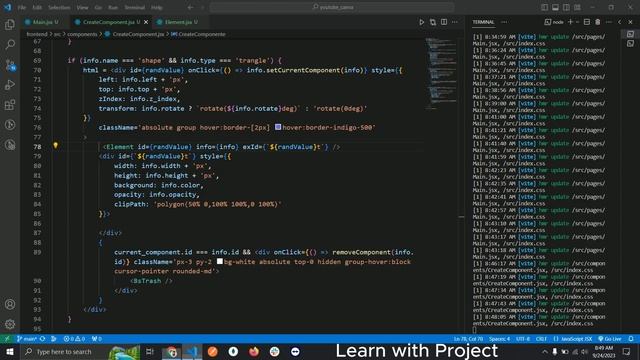The image size is (640, 360).
Task: Click the code minimap overview
Action: coord(441,73)
